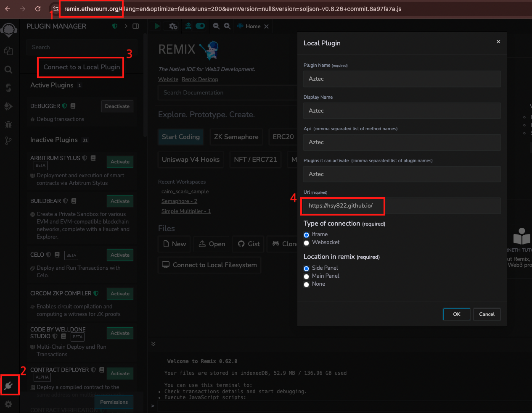The image size is (532, 413).
Task: Open the Settings gear icon in the sidebar
Action: tap(8, 404)
